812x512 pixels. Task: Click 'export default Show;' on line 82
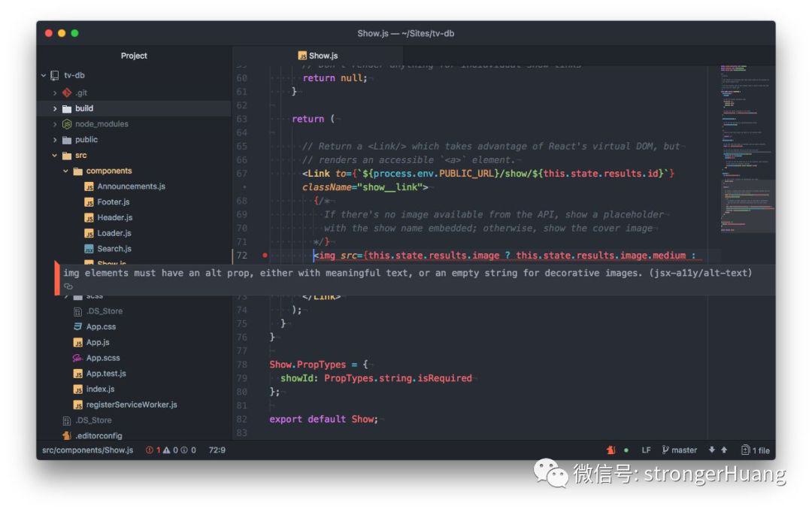click(323, 419)
